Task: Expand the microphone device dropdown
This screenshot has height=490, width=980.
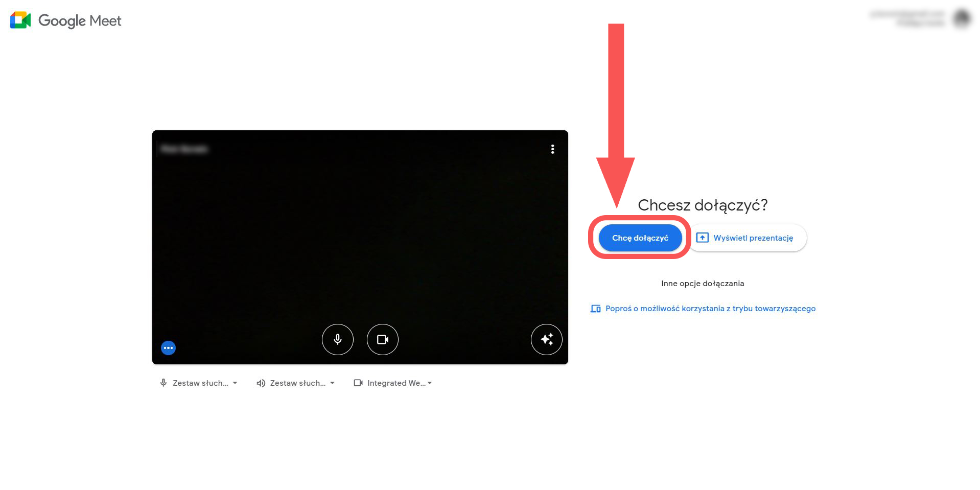Action: (x=199, y=383)
